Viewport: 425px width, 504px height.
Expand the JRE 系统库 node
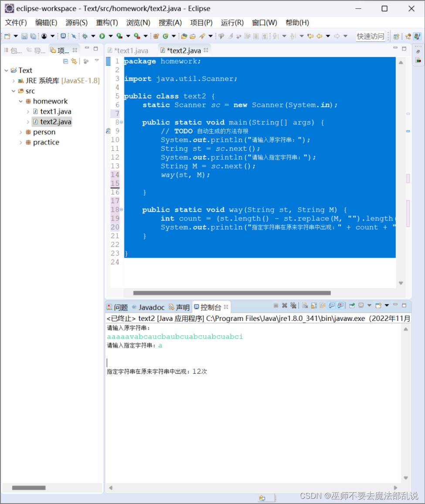point(14,81)
